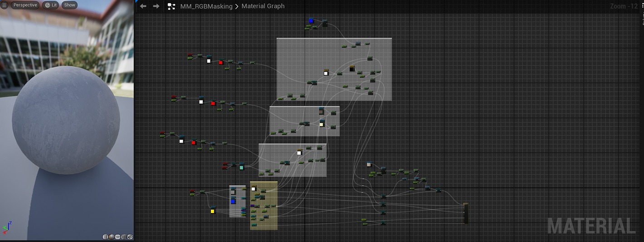Go back with the left arrow
This screenshot has width=644, height=242.
143,6
